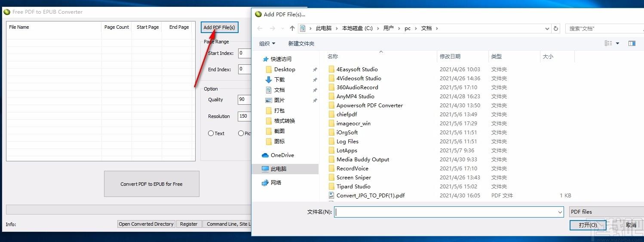Image resolution: width=644 pixels, height=242 pixels.
Task: Open 截图 folder in sidebar
Action: [x=279, y=131]
